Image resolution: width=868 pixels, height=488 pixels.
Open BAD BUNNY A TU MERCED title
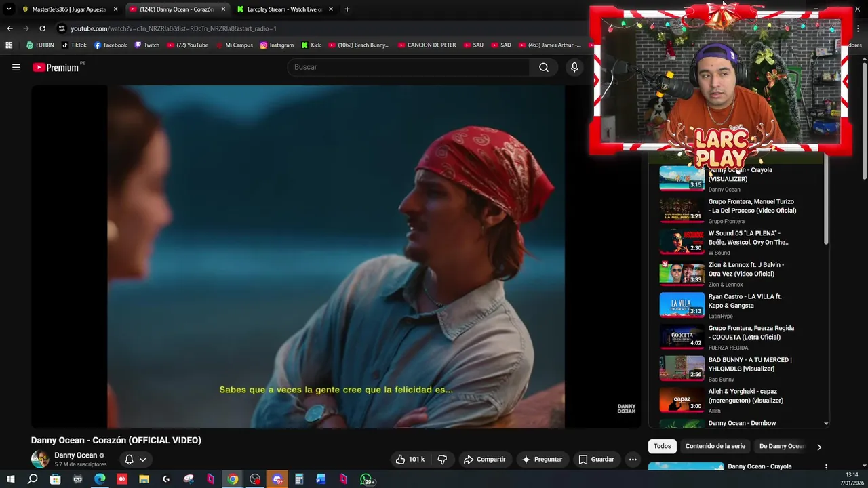[750, 364]
